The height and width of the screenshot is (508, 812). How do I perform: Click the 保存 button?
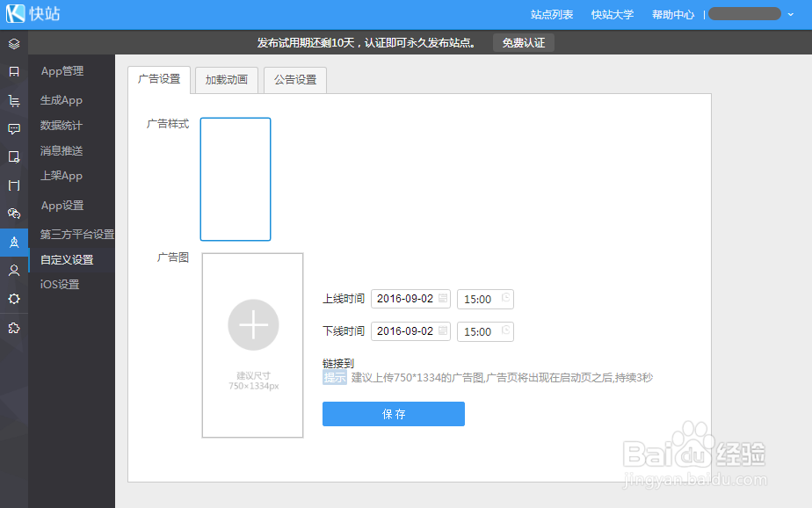point(394,414)
